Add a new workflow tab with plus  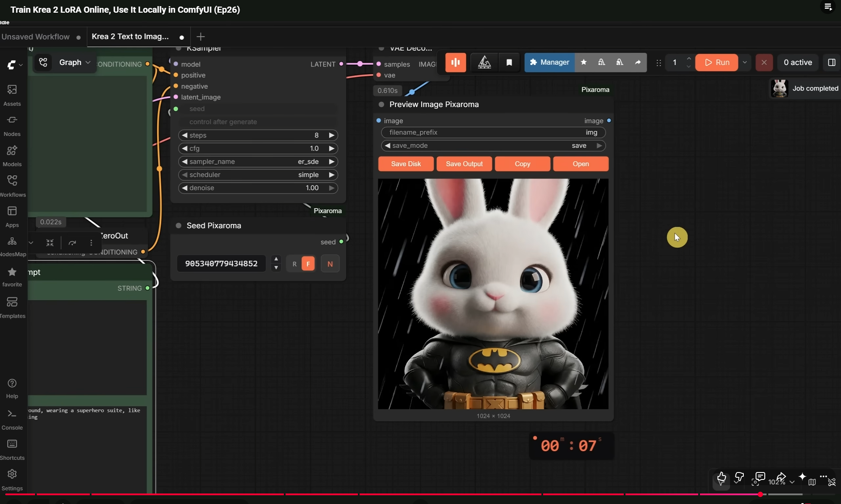pos(201,37)
